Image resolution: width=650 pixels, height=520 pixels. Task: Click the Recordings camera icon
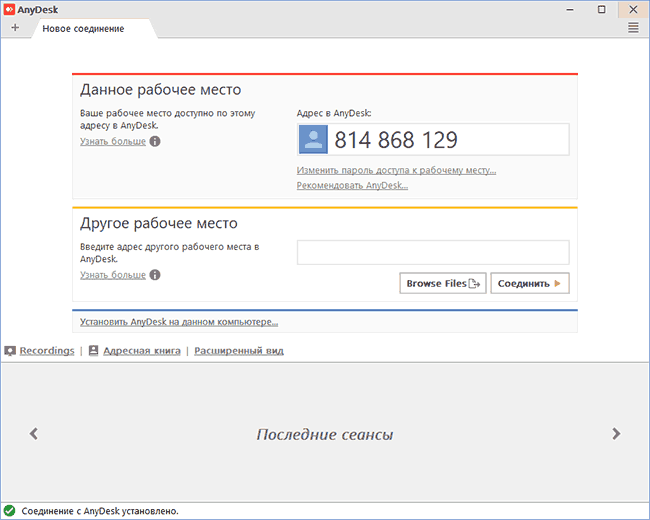click(10, 351)
